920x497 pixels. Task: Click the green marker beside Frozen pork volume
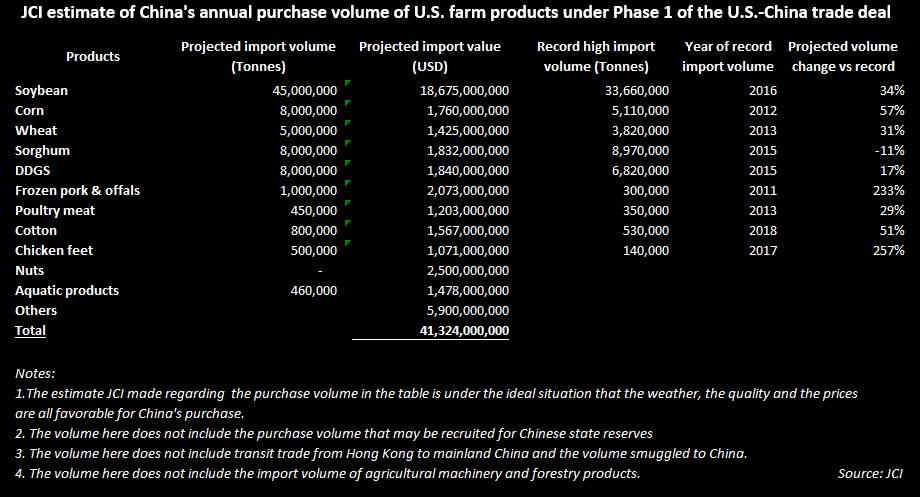(348, 182)
